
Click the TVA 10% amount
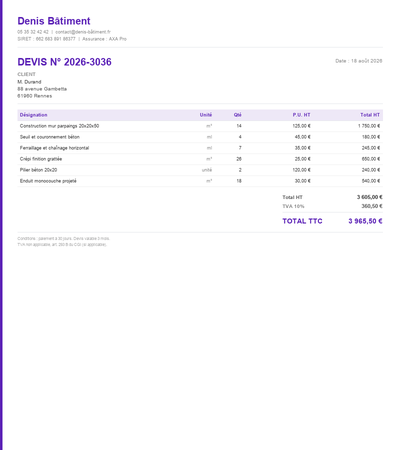pos(372,206)
